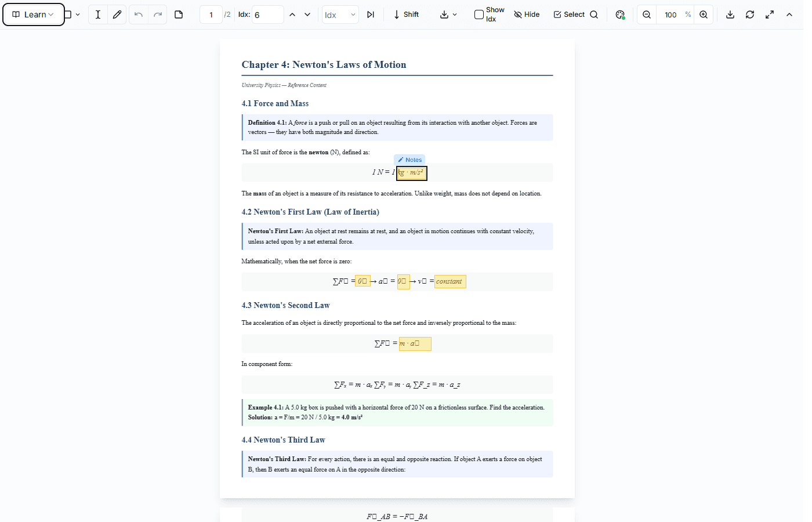812x522 pixels.
Task: Jump to the last item with skip icon
Action: (x=371, y=14)
